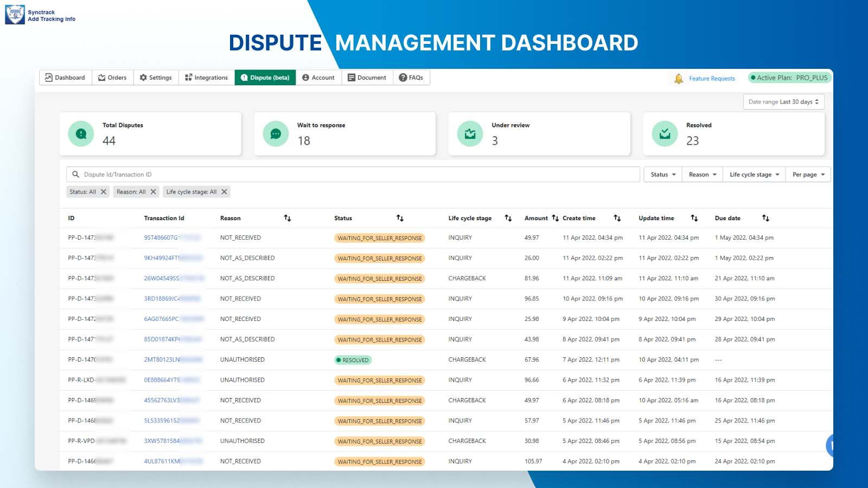
Task: Click the Feature Requests bell icon
Action: tap(679, 78)
